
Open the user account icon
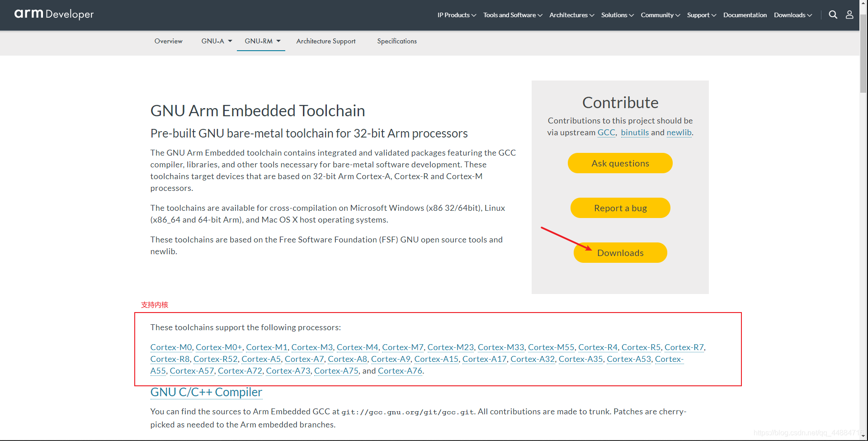(849, 15)
